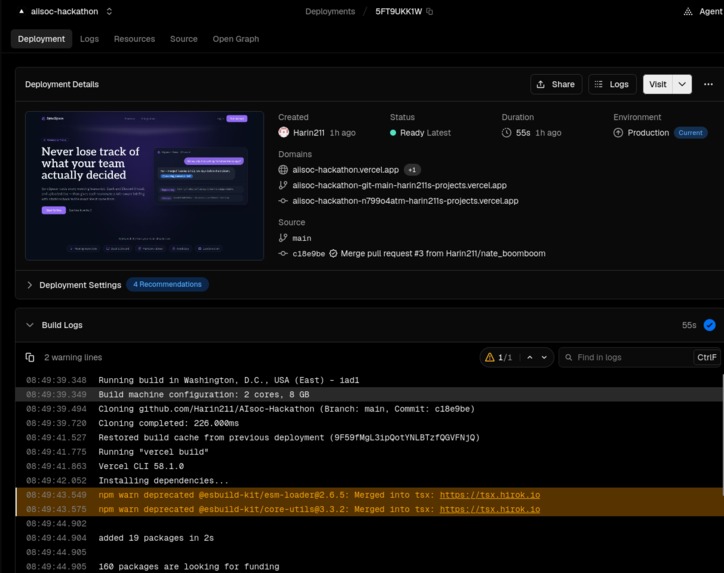
Task: Select the Vercel CLI 58.1.0 log line
Action: coord(368,466)
